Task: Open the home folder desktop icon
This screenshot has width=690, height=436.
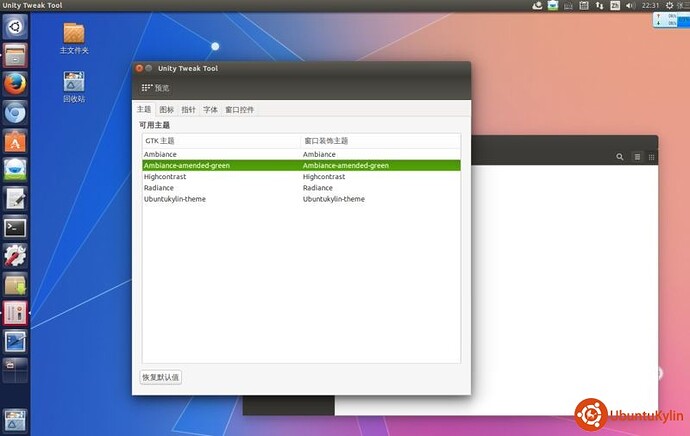Action: click(74, 38)
